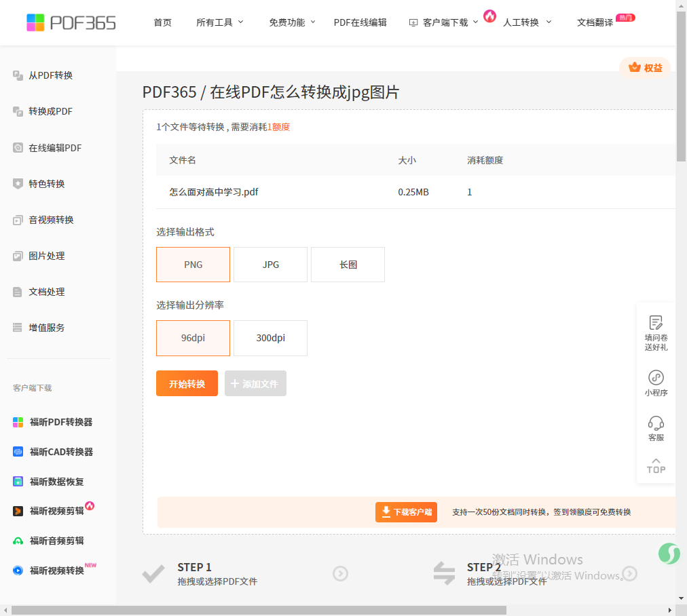Click the 福昕PDF转换器 colorful icon
The image size is (687, 616).
(18, 422)
